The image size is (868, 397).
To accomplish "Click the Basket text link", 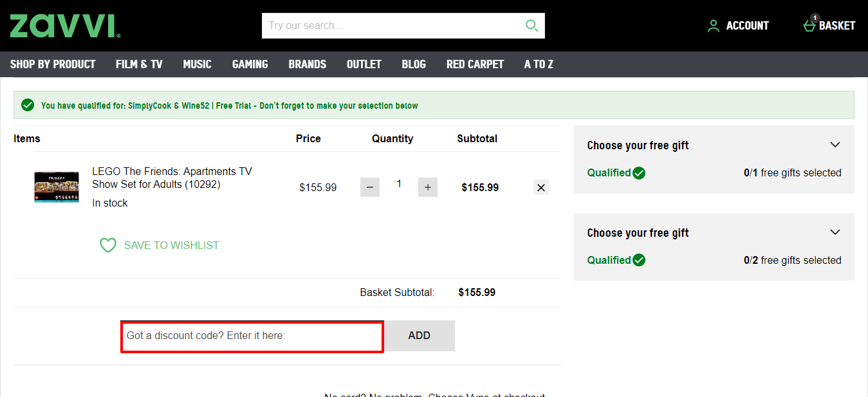I will pos(837,26).
